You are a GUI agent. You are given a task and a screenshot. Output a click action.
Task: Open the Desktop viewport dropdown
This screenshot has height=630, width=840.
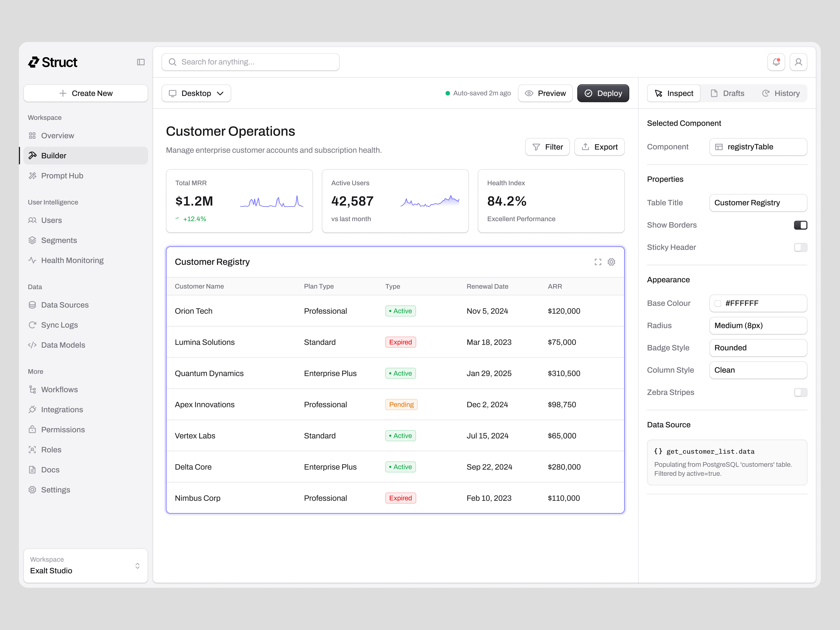click(196, 93)
